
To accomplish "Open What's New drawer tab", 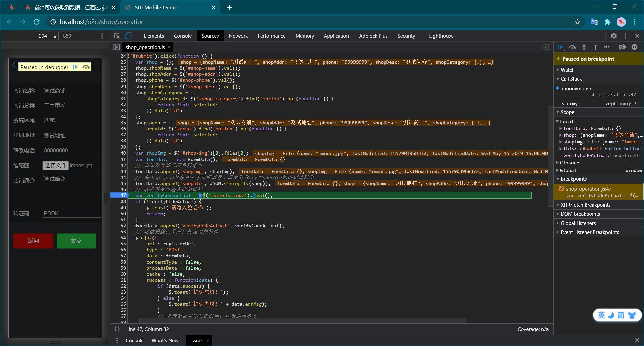I will (x=165, y=341).
